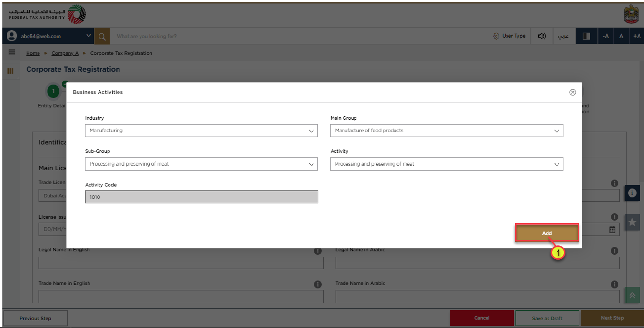The image size is (644, 328).
Task: Open the calendar date picker icon
Action: click(612, 230)
